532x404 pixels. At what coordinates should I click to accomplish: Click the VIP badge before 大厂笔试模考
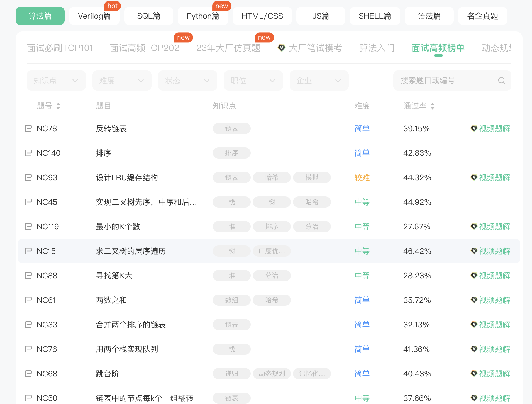coord(281,48)
